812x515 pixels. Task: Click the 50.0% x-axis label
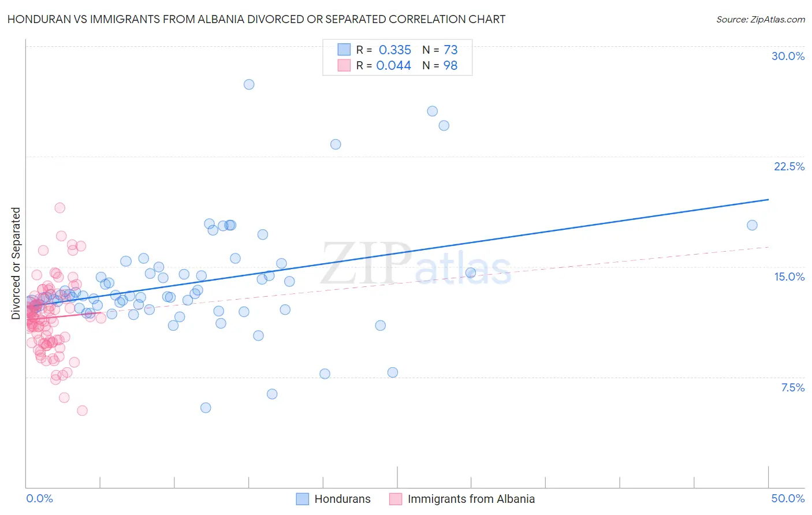788,498
